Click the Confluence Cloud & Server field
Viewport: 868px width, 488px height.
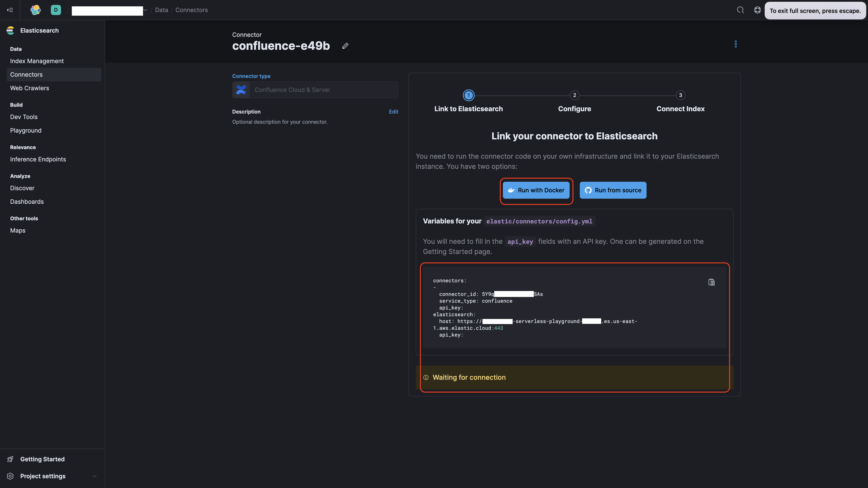(x=323, y=90)
